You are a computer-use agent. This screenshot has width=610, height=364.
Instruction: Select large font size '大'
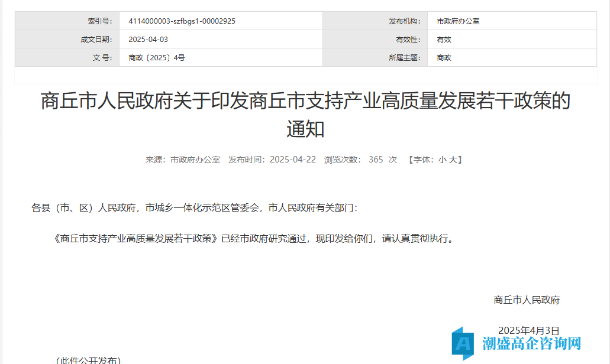click(453, 160)
